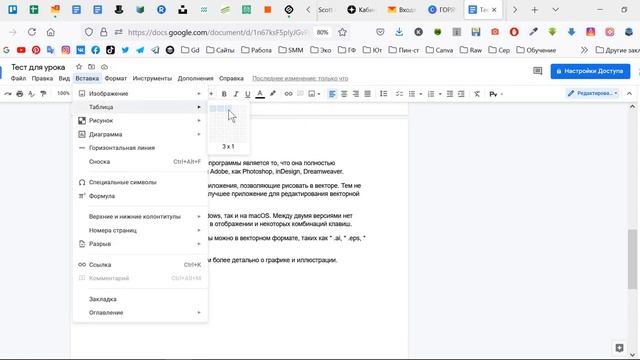640x360 pixels.
Task: Open the Сайты bookmarks folder
Action: [220, 50]
